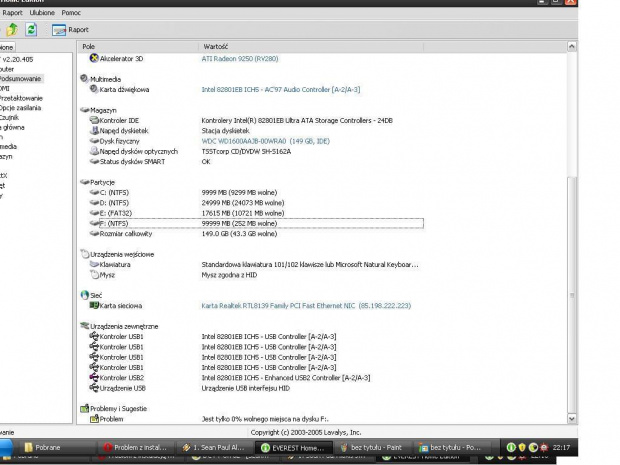The image size is (620, 465).
Task: Open the ATI Radeon 9250 (RV280) link
Action: pyautogui.click(x=240, y=59)
